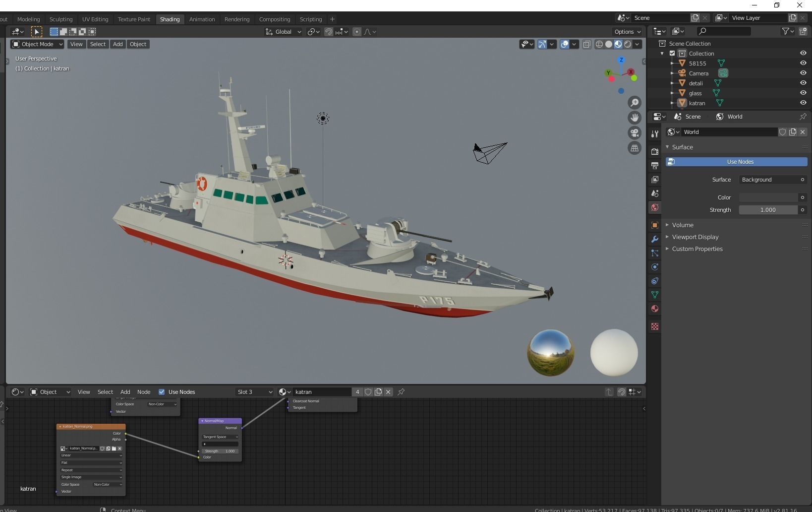Switch to the Scripting workspace tab

[311, 19]
